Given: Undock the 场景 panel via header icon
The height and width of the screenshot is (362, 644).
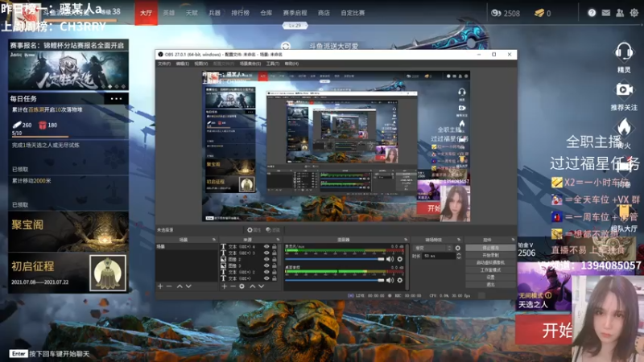Looking at the screenshot, I should [x=214, y=239].
